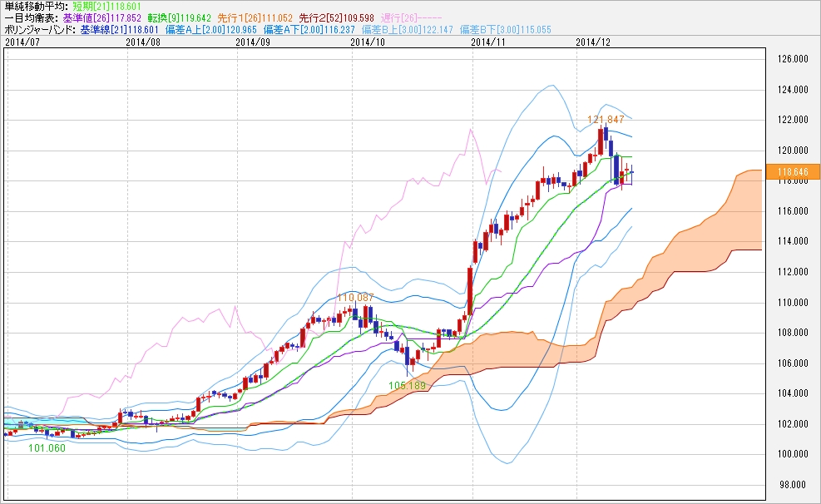Click the orange Ichimoku cloud area
821x504 pixels.
click(707, 225)
